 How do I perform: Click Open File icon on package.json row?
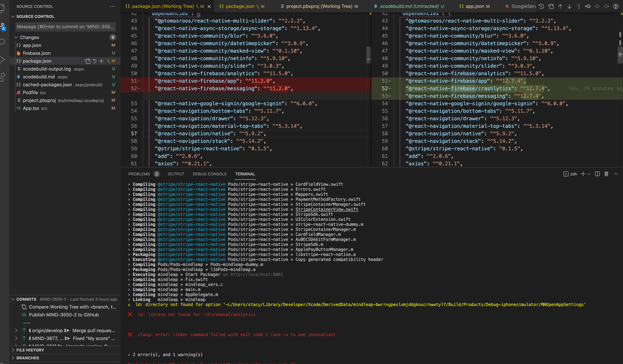coord(87,61)
